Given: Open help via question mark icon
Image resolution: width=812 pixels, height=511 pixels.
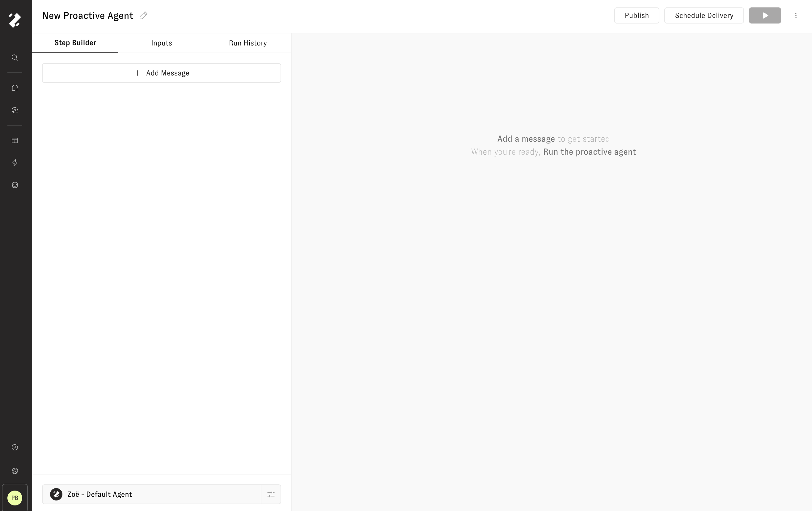Looking at the screenshot, I should point(15,447).
